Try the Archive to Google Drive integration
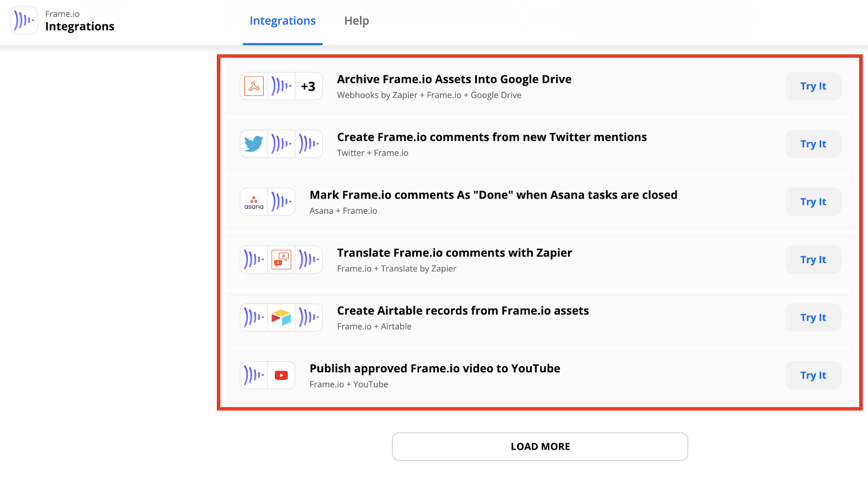This screenshot has height=479, width=868. coord(813,86)
